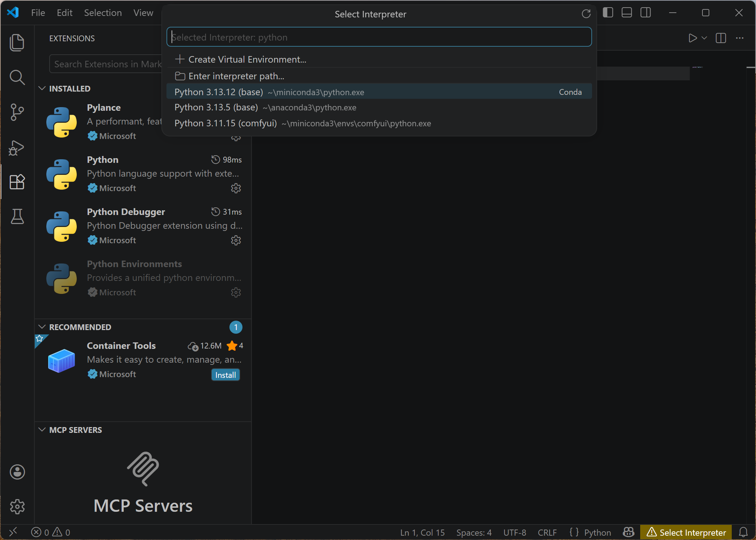The height and width of the screenshot is (540, 756).
Task: Click Select Interpreter warning in status bar
Action: [686, 532]
